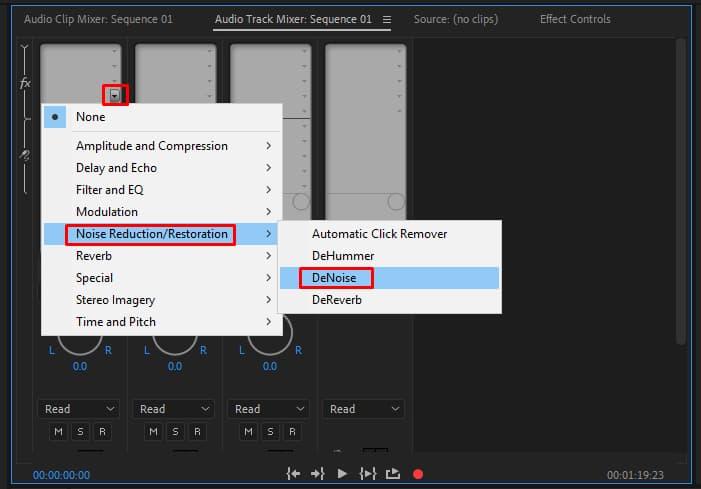Mute the second audio track
This screenshot has height=489, width=701.
pos(153,432)
